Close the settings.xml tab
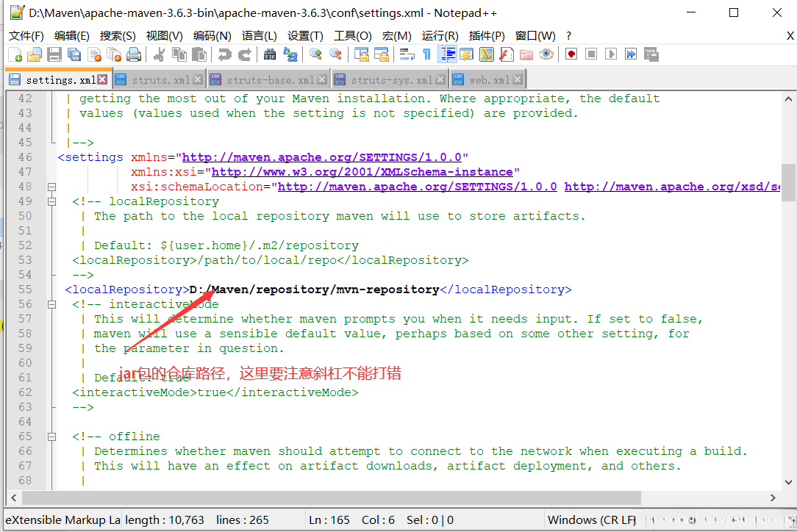The height and width of the screenshot is (532, 797). pos(103,79)
